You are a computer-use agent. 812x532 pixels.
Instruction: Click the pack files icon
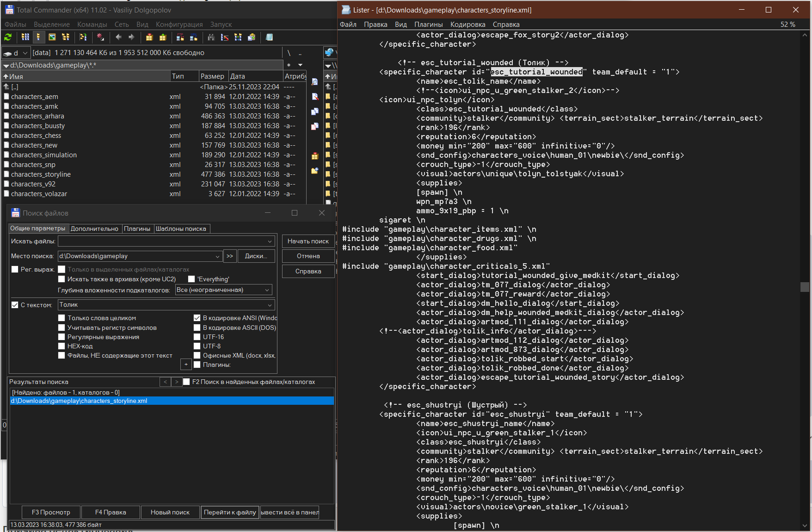[x=149, y=37]
